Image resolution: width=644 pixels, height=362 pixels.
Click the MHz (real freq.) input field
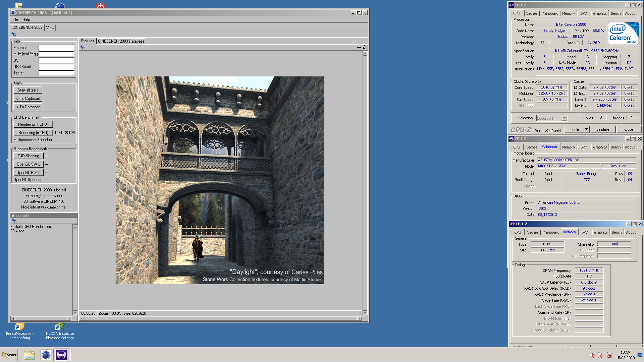click(x=56, y=54)
